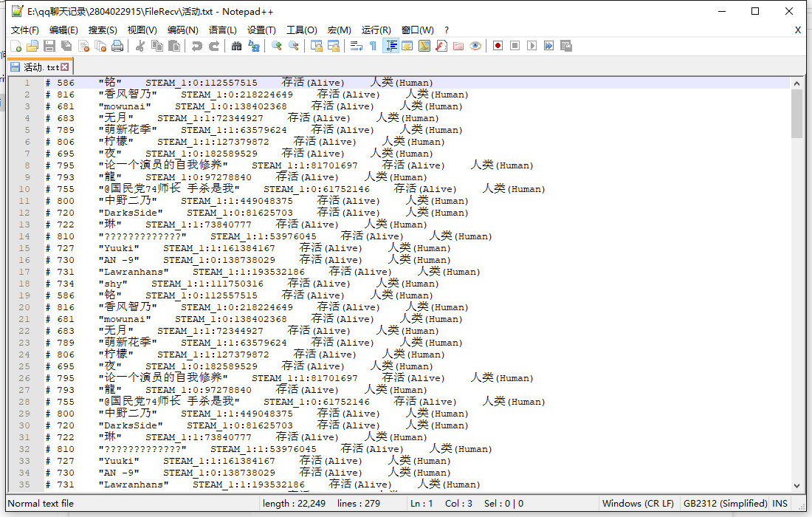The height and width of the screenshot is (517, 812).
Task: Open the 设置(T) menu
Action: click(x=261, y=30)
